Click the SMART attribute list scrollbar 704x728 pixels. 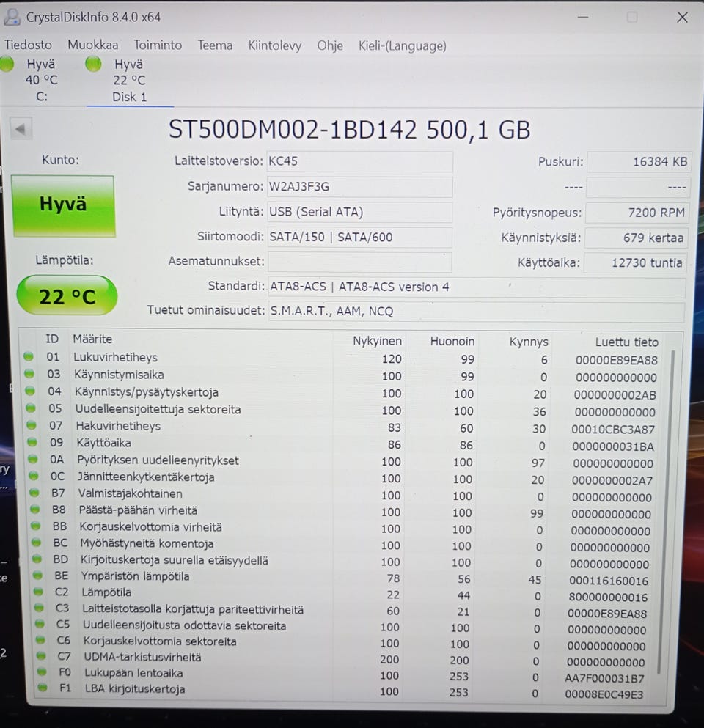pyautogui.click(x=667, y=511)
